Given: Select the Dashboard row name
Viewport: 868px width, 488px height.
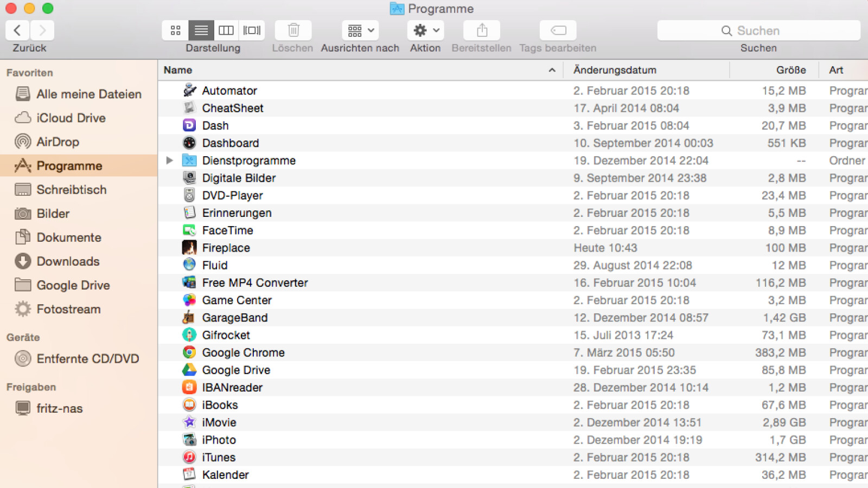Looking at the screenshot, I should 231,143.
